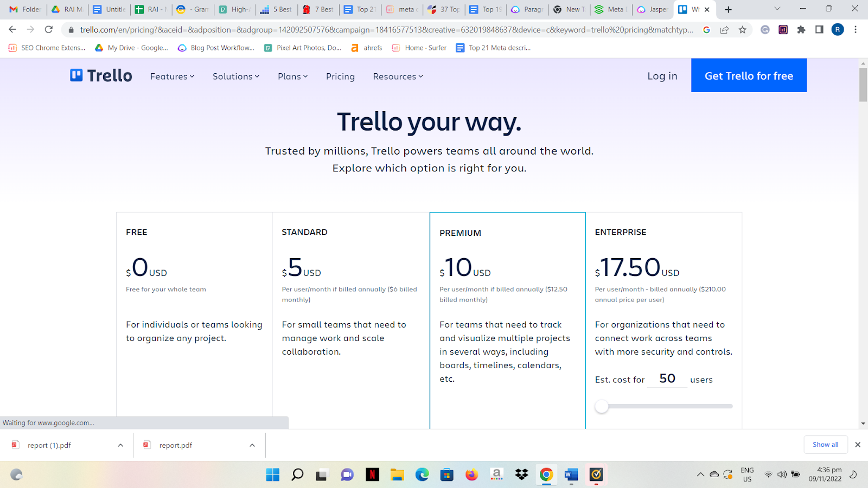This screenshot has height=488, width=868.
Task: Reload the page with the refresh icon
Action: [x=49, y=30]
